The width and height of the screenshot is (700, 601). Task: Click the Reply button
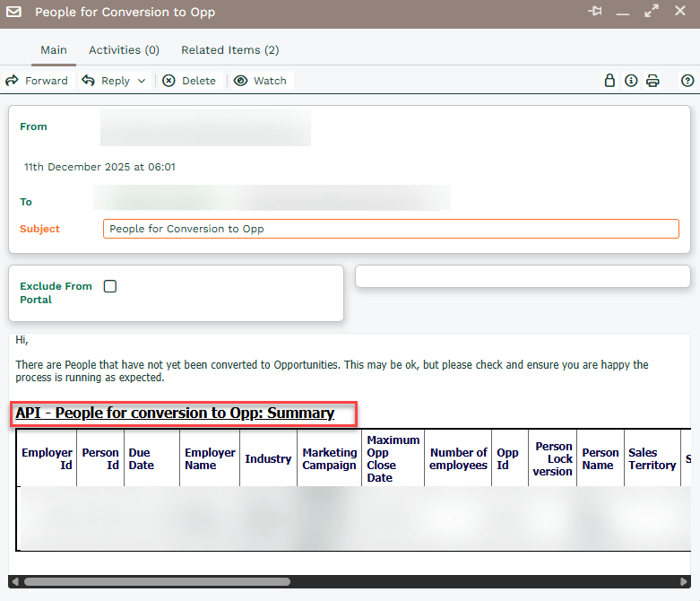point(107,81)
